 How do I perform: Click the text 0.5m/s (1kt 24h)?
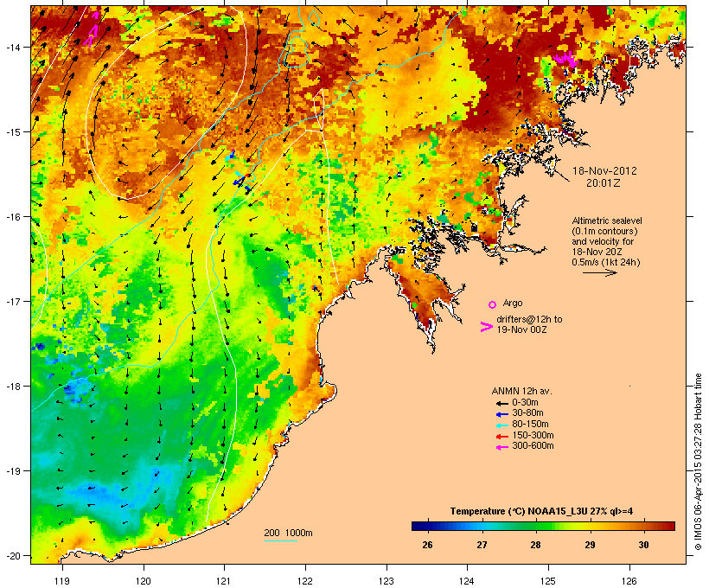pyautogui.click(x=606, y=262)
